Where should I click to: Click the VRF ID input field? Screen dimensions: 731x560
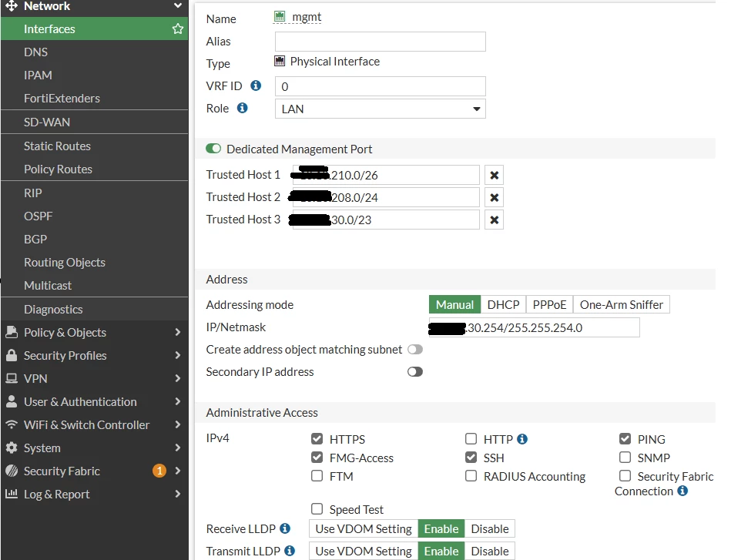point(381,86)
